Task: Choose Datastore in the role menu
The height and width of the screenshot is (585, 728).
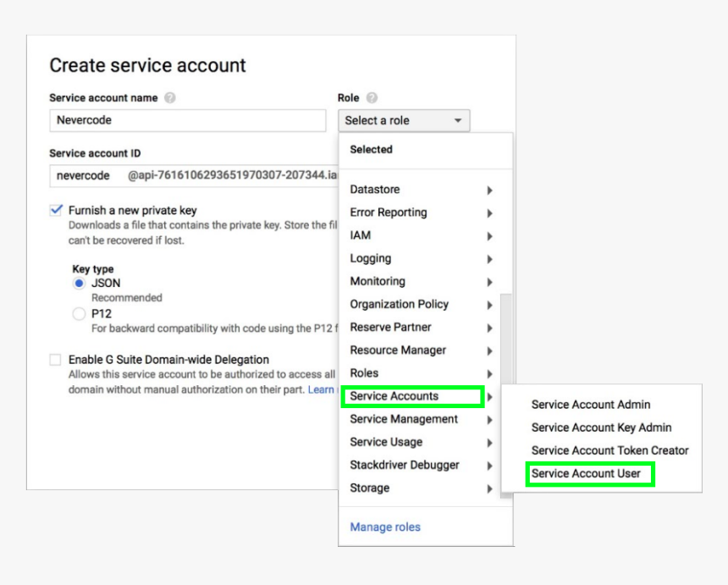Action: pos(375,190)
